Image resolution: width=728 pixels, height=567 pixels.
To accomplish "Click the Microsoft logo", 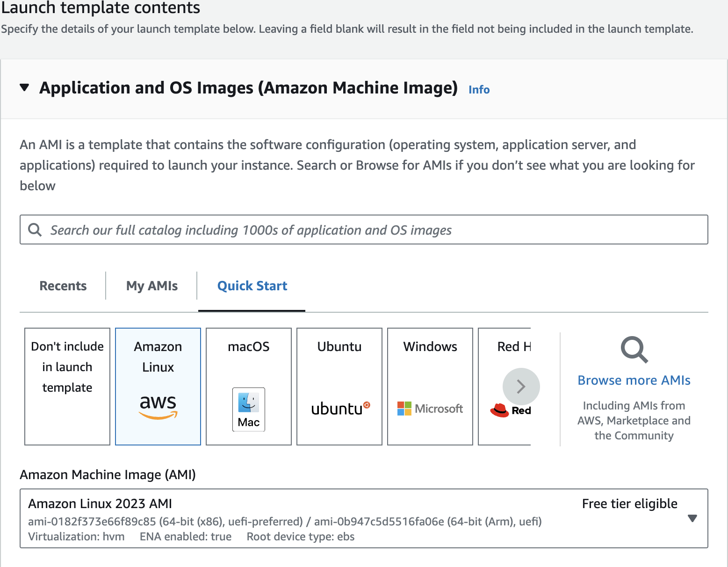I will 430,409.
